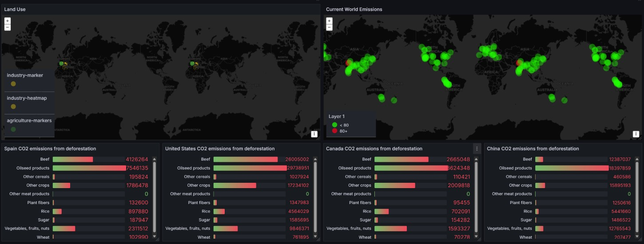Click China CO2 emissions panel title

pyautogui.click(x=533, y=149)
